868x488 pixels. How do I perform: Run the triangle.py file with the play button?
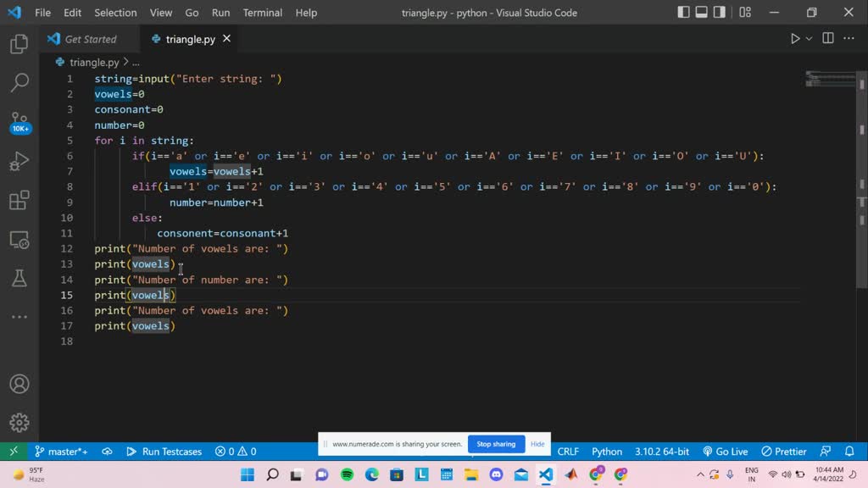click(x=794, y=38)
